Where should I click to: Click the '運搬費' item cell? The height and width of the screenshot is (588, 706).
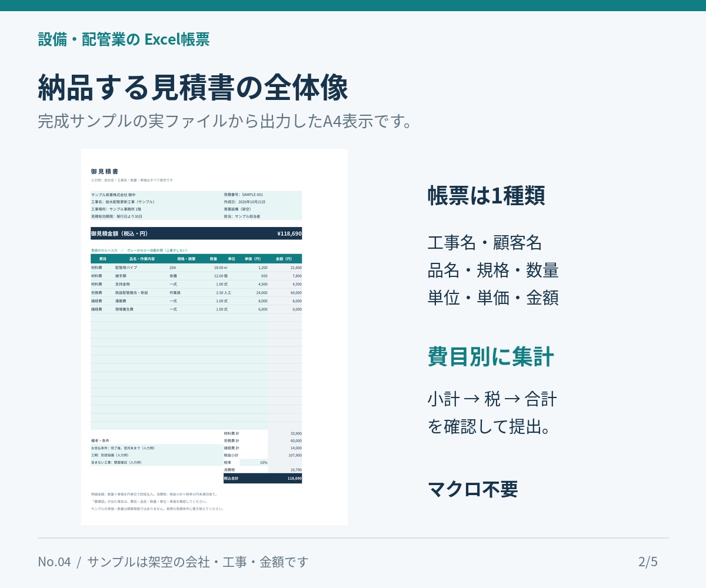(121, 300)
